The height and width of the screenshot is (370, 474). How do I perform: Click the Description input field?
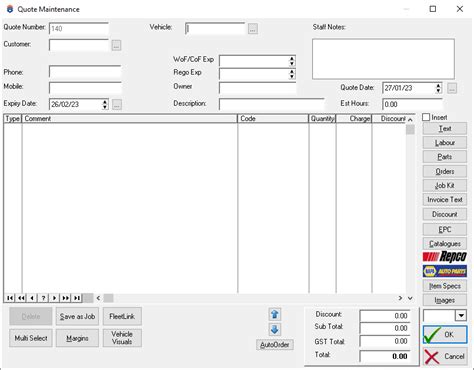(272, 104)
